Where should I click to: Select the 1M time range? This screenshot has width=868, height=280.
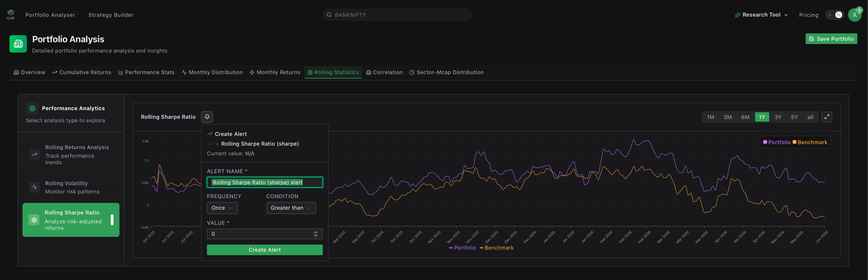[710, 117]
